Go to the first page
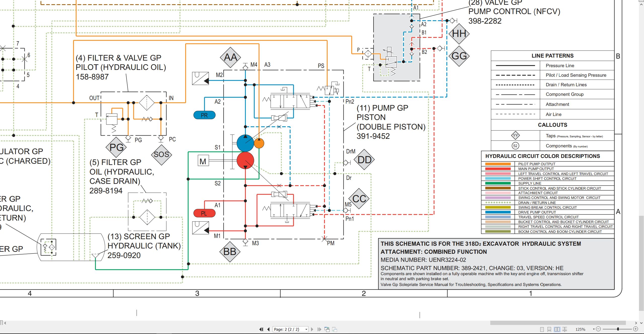This screenshot has height=334, width=644. 261,329
